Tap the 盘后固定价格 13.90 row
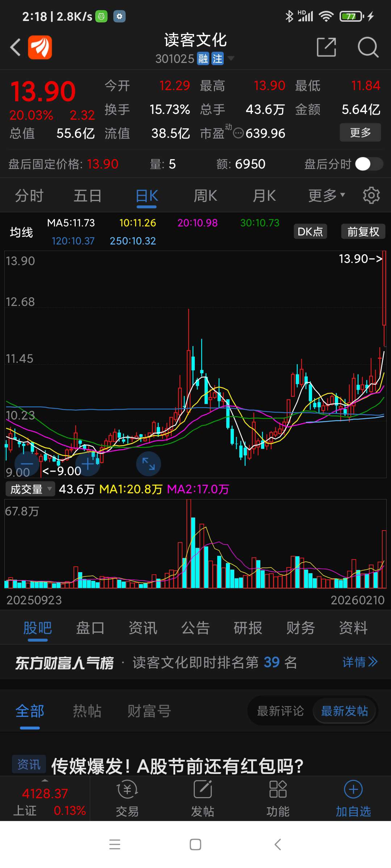 point(63,164)
